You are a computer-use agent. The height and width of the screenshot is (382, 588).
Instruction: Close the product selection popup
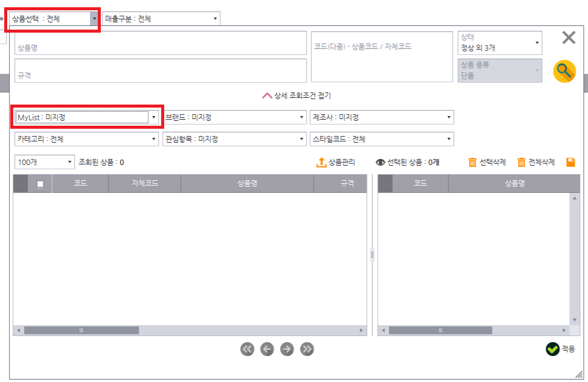(569, 38)
